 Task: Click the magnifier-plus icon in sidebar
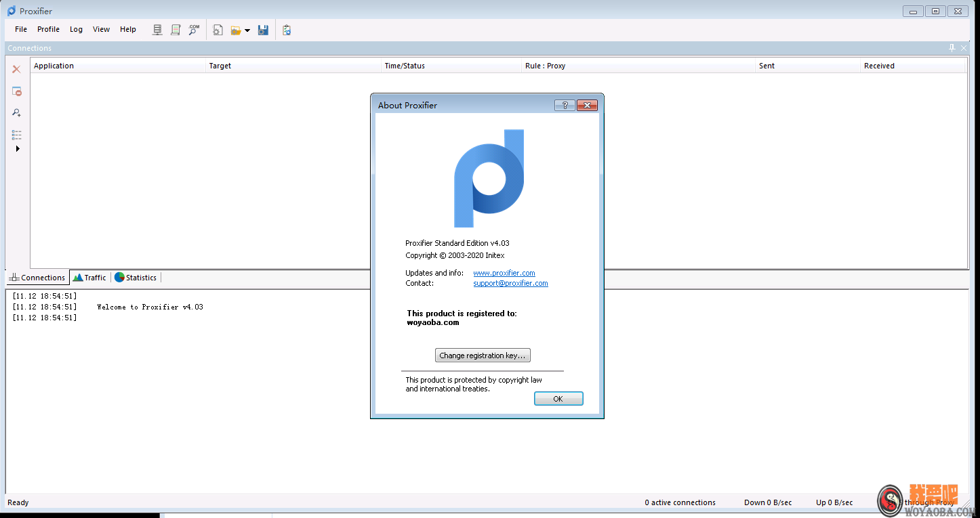click(17, 113)
